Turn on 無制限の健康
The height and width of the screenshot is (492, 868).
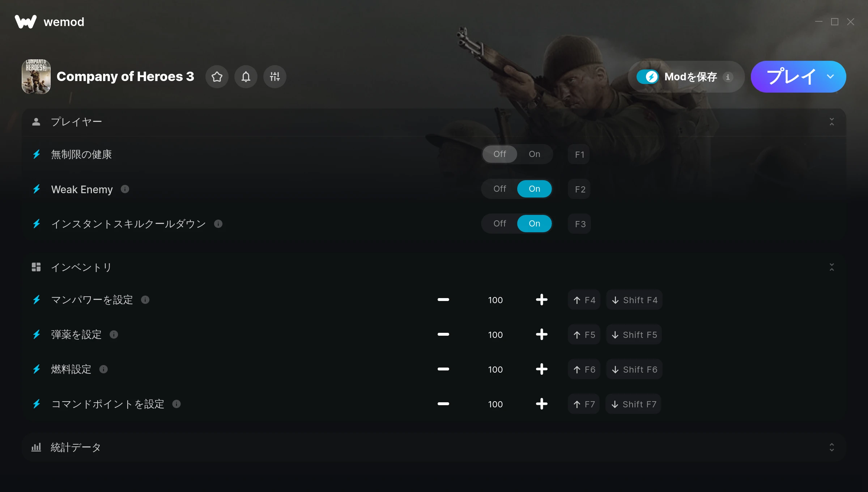point(534,154)
